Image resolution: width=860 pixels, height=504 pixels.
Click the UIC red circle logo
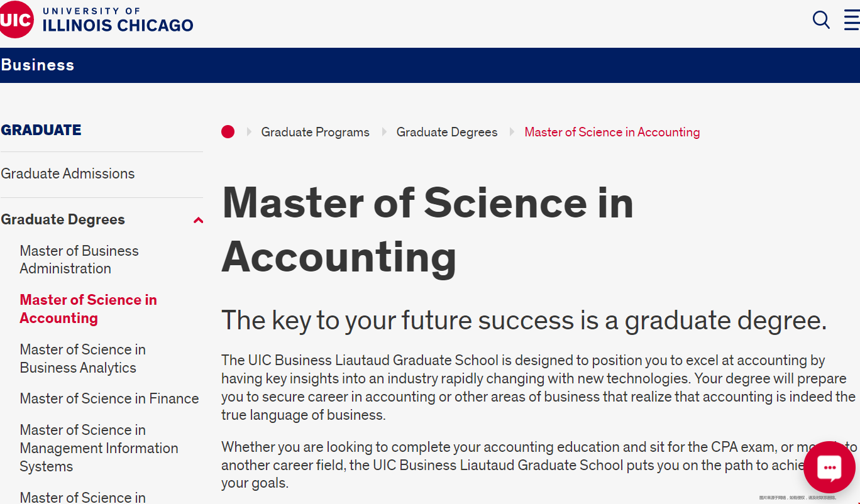coord(16,19)
